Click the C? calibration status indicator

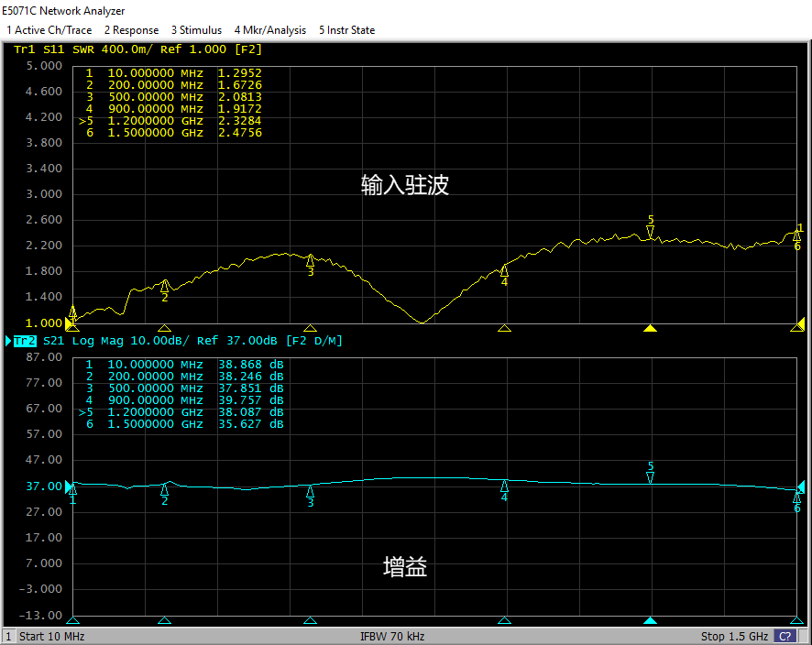(785, 636)
